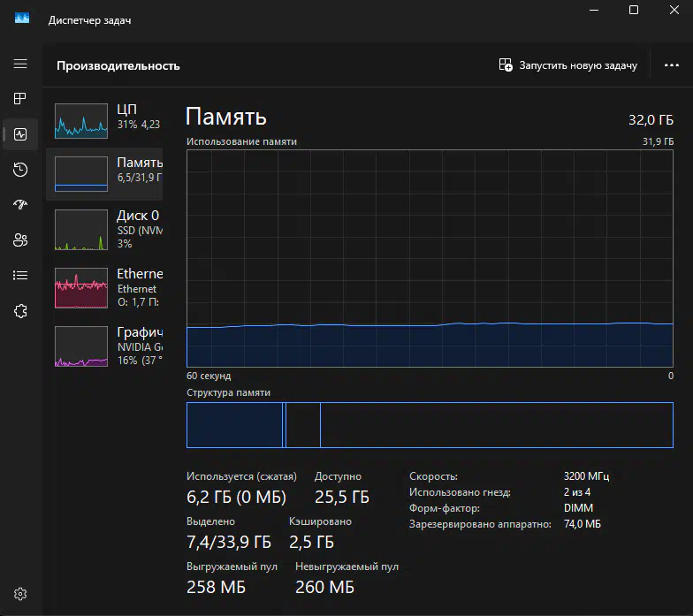This screenshot has height=616, width=693.
Task: Click the '25,5 ГБ' available value
Action: (x=341, y=497)
